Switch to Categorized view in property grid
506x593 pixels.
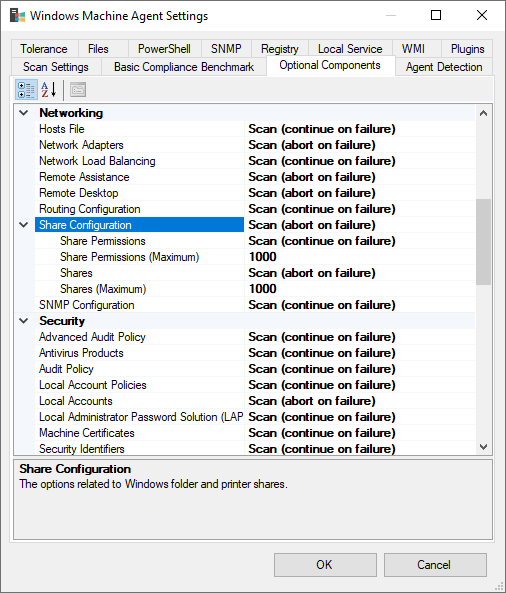pyautogui.click(x=26, y=90)
